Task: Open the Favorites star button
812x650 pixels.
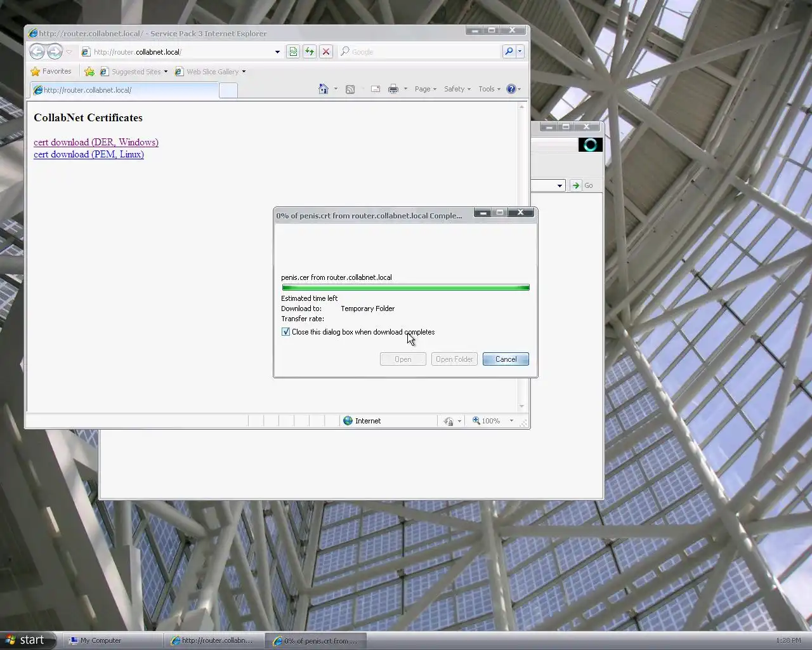Action: (x=51, y=71)
